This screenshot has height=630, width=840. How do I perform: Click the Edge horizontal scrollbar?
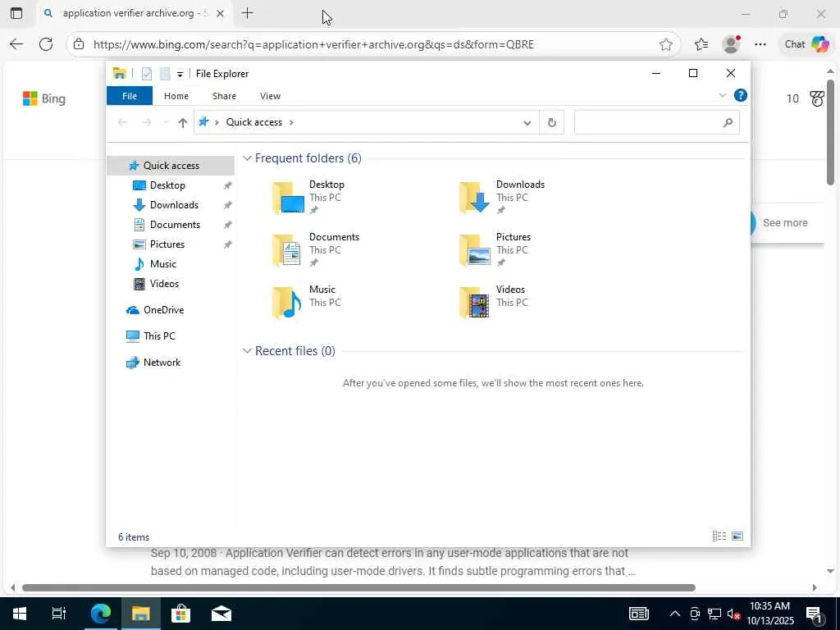[358, 587]
